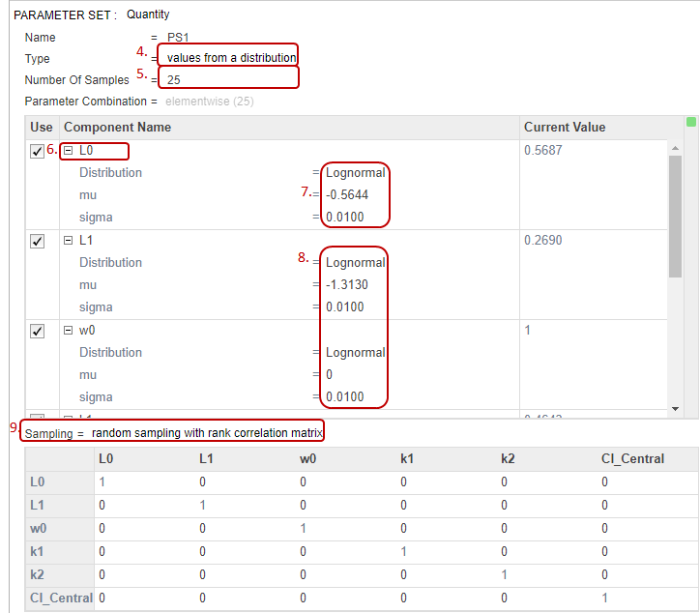
Task: Uncheck the Use checkbox for L0
Action: pos(37,152)
